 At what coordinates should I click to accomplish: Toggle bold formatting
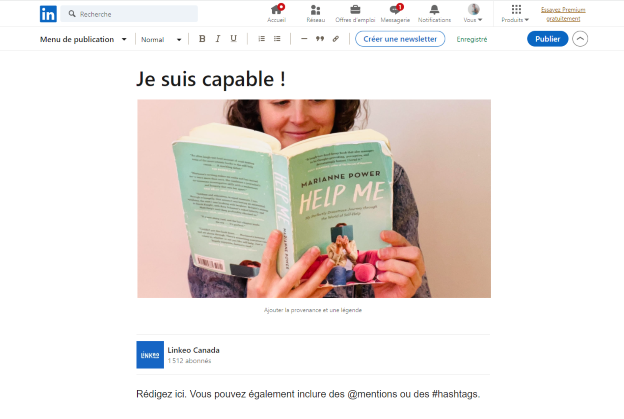pos(202,39)
